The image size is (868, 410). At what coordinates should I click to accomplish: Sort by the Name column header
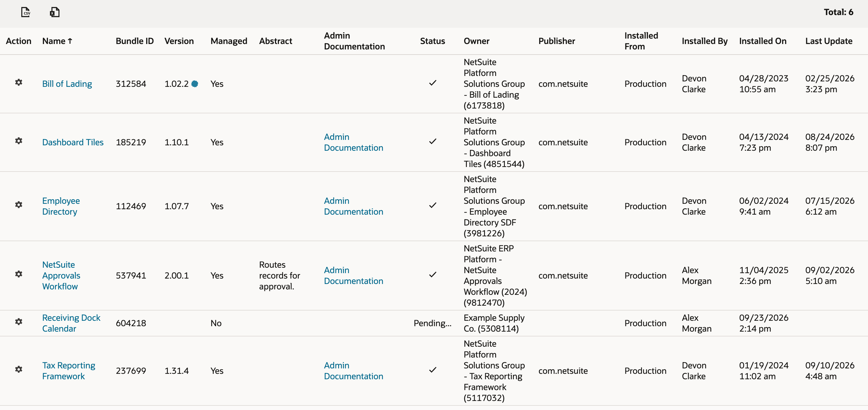click(x=57, y=41)
